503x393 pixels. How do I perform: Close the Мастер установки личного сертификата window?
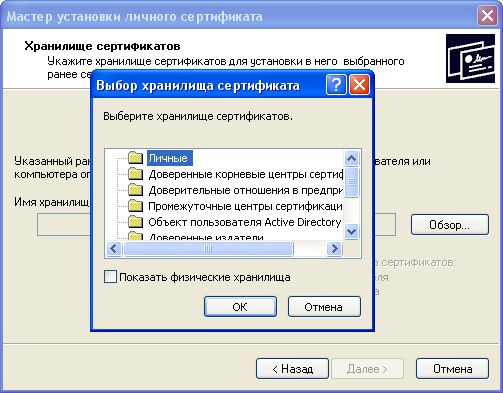tap(487, 15)
